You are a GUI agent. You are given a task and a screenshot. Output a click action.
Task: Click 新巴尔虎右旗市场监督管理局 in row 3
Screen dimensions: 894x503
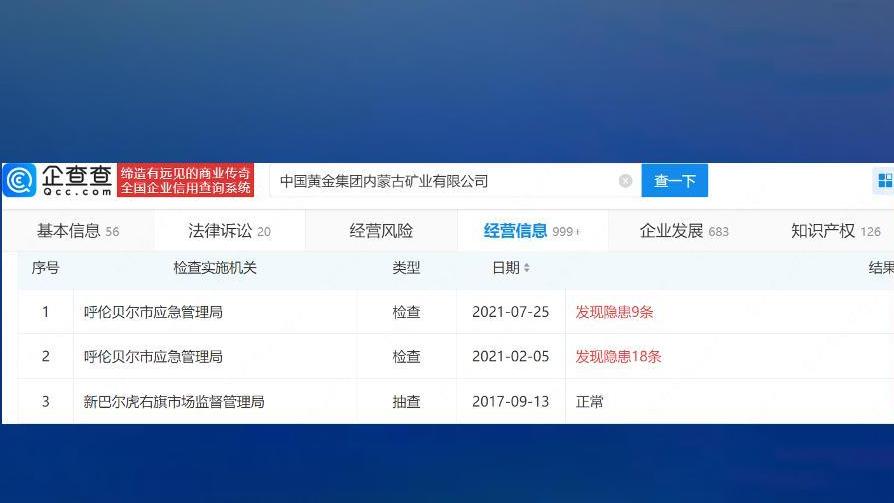174,402
